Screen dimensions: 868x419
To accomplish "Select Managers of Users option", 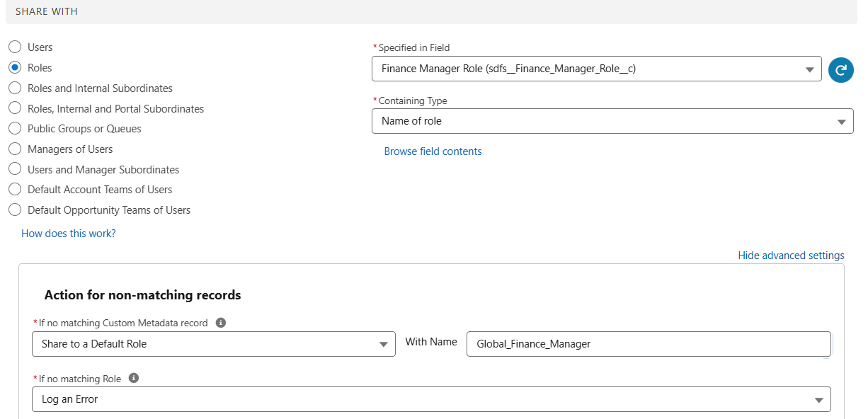I will coord(15,149).
